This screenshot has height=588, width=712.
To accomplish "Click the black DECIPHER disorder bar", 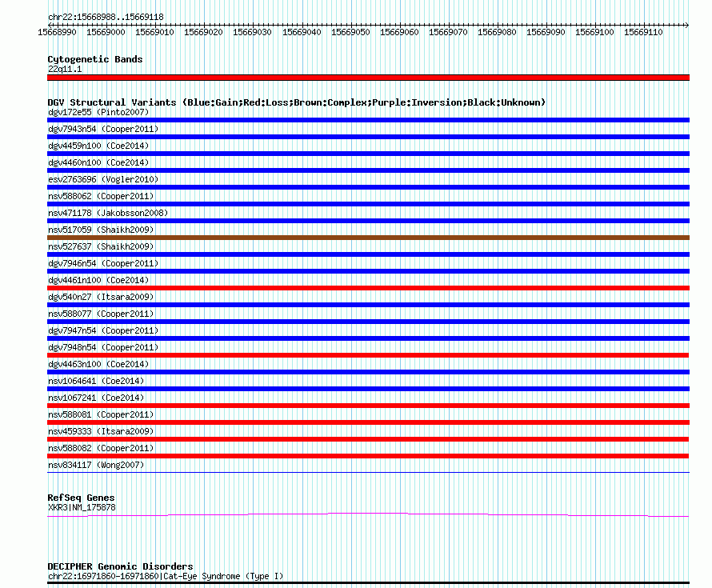I will (368, 582).
